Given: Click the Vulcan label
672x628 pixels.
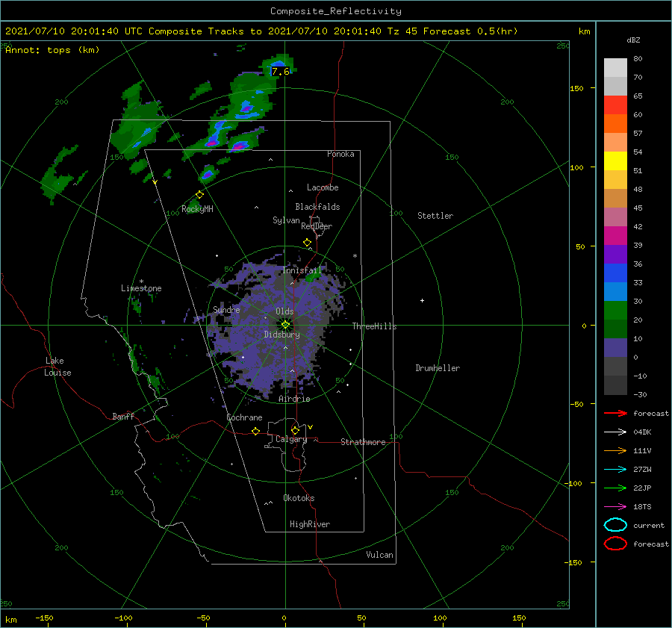Looking at the screenshot, I should (380, 555).
